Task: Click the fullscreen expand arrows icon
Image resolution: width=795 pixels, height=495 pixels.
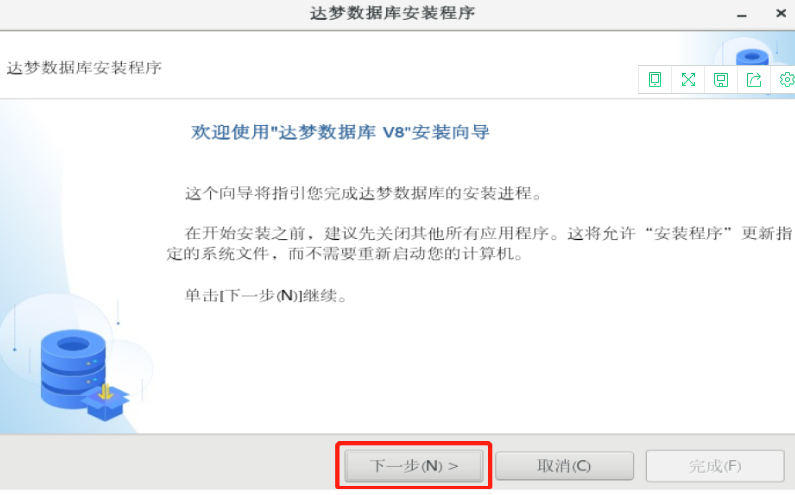Action: (x=688, y=80)
